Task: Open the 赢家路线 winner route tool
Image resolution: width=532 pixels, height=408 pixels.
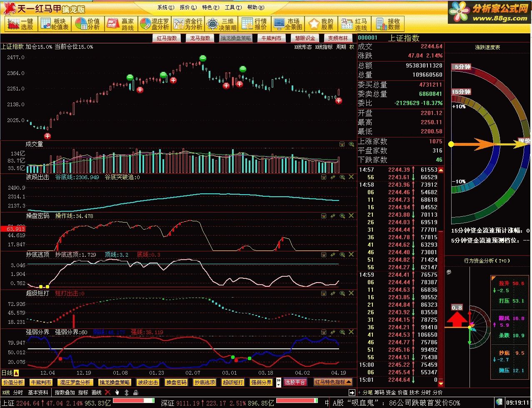Action: 120,24
